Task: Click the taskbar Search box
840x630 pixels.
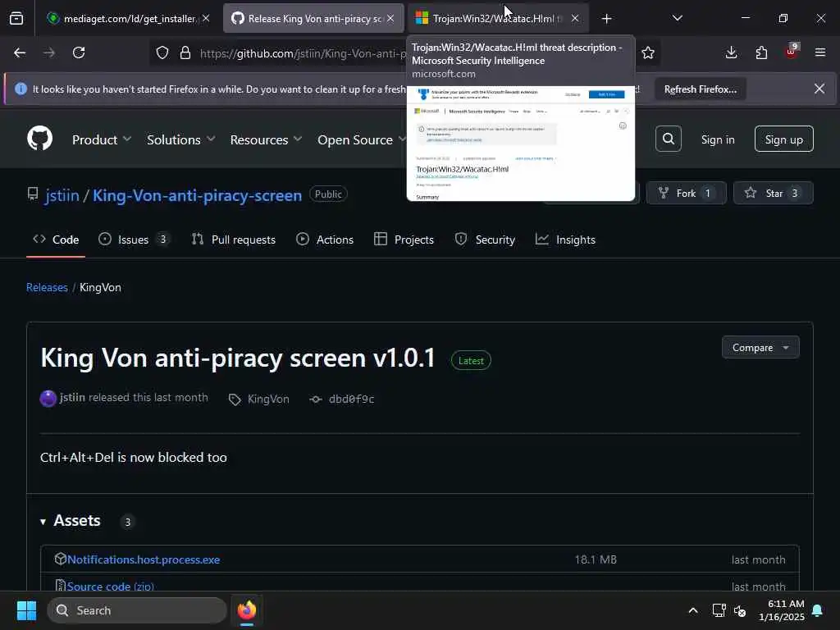Action: [137, 610]
